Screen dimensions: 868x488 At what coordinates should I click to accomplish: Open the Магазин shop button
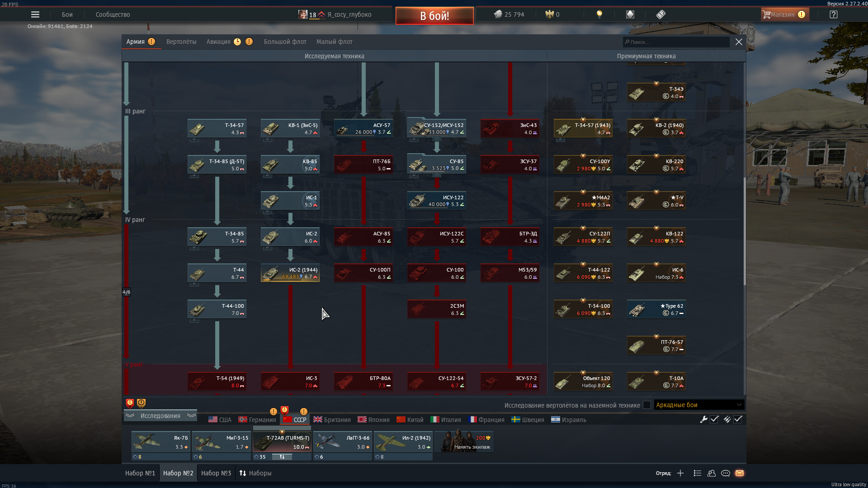(x=785, y=14)
